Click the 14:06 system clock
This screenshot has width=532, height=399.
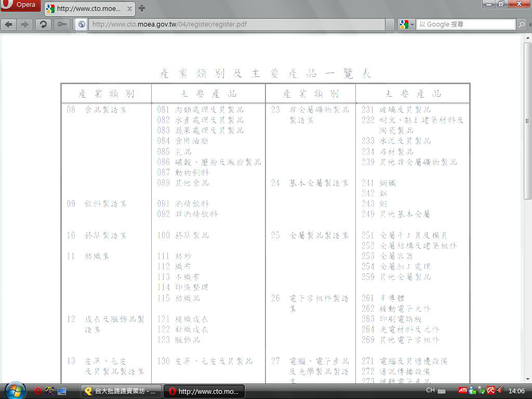(516, 391)
